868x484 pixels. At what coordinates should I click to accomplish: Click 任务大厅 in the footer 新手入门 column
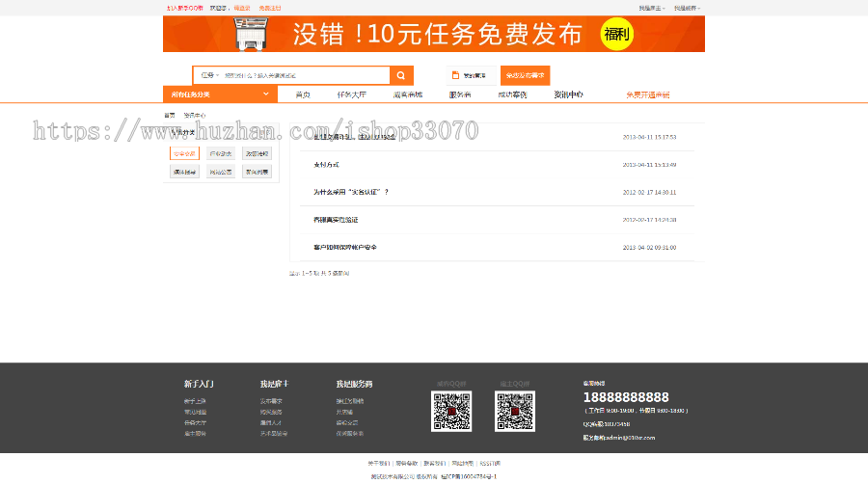coord(195,422)
